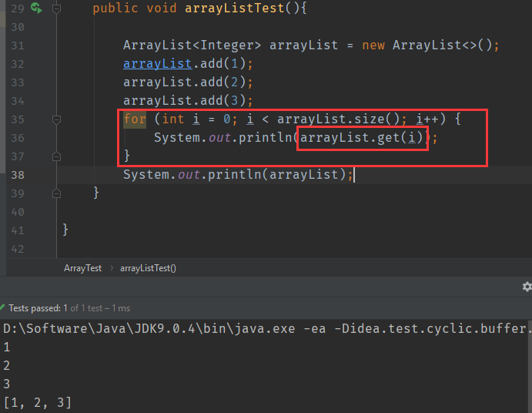Click 'arrayList.add(3)' on line 34
The image size is (532, 413).
tap(184, 100)
